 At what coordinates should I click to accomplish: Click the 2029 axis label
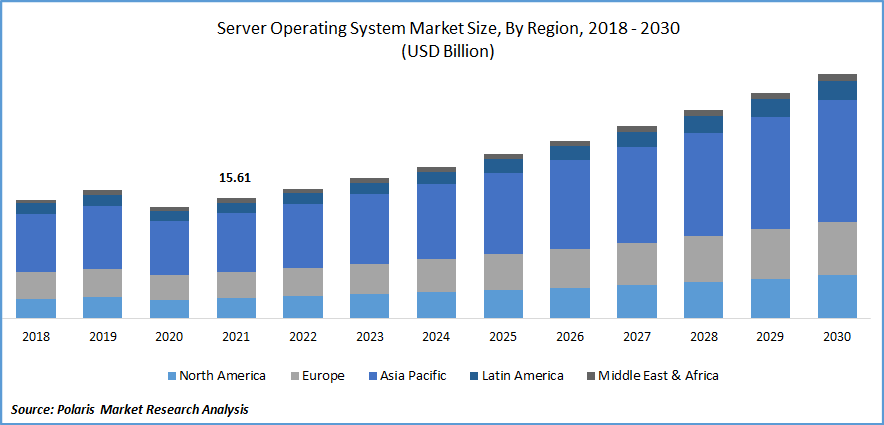(x=771, y=337)
